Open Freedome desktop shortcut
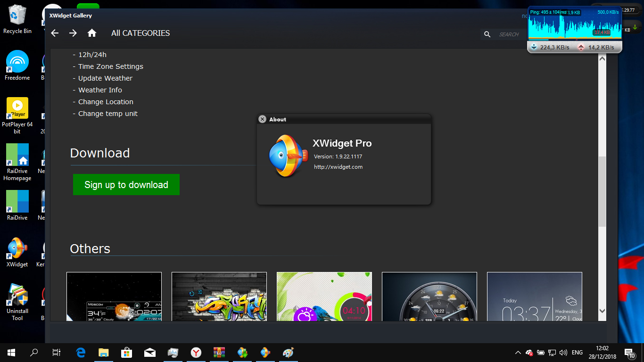Image resolution: width=644 pixels, height=362 pixels. (17, 66)
